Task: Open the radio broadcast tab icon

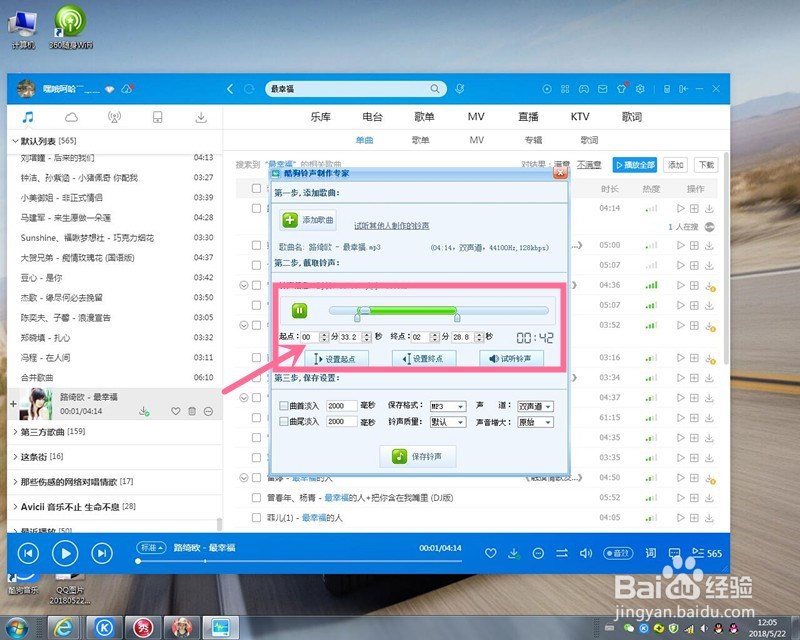Action: (x=114, y=117)
